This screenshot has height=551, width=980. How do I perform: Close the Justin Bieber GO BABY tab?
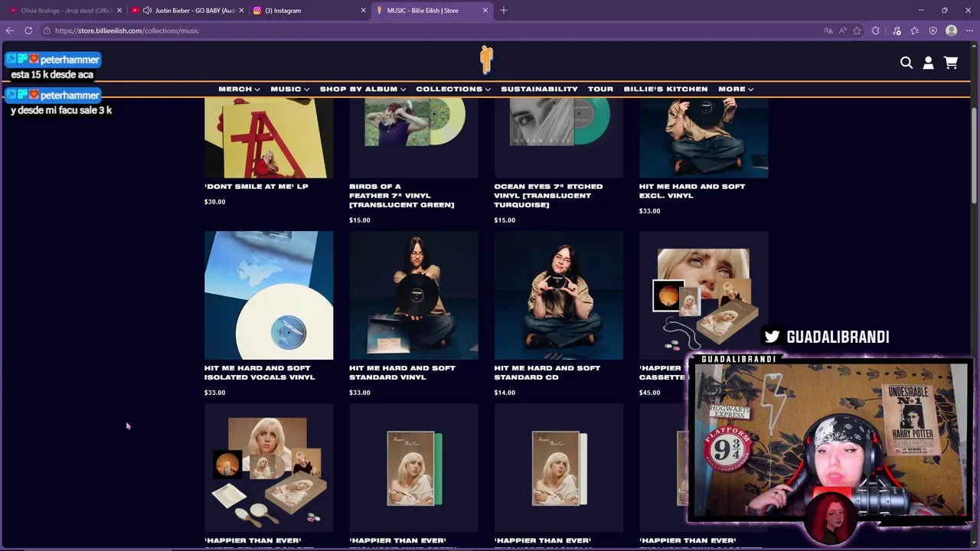[241, 11]
